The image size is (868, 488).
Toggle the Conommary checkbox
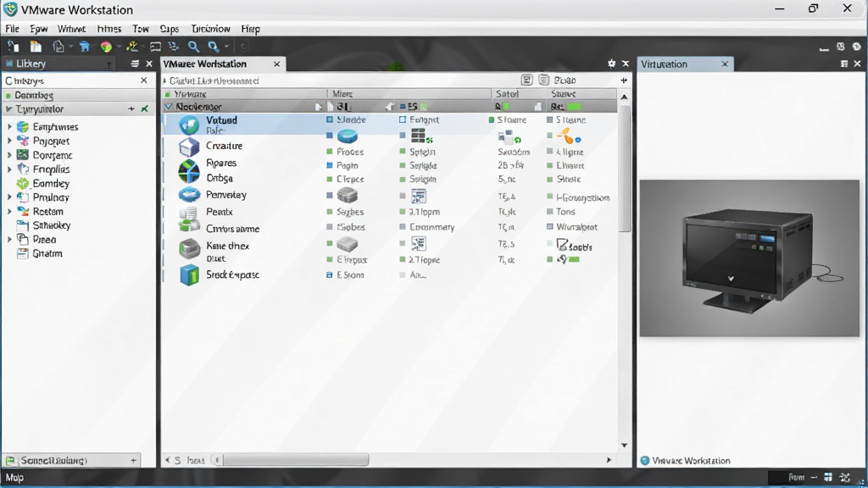[x=403, y=227]
